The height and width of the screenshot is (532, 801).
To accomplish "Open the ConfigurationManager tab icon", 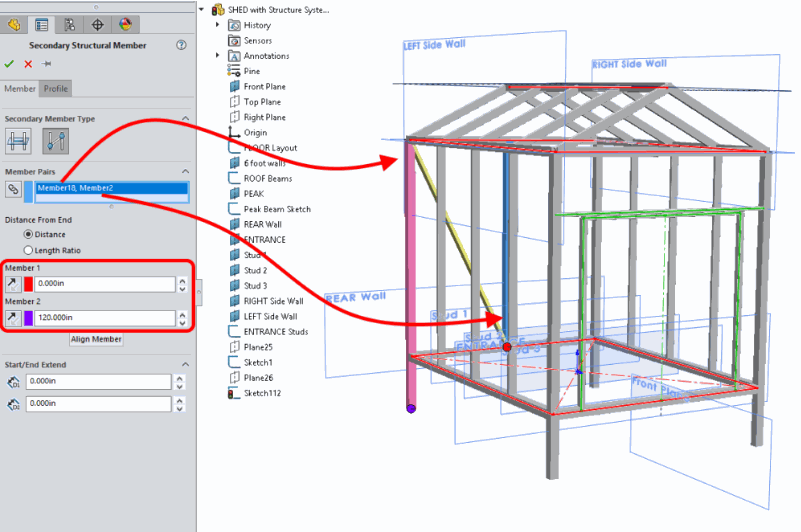I will coord(69,24).
